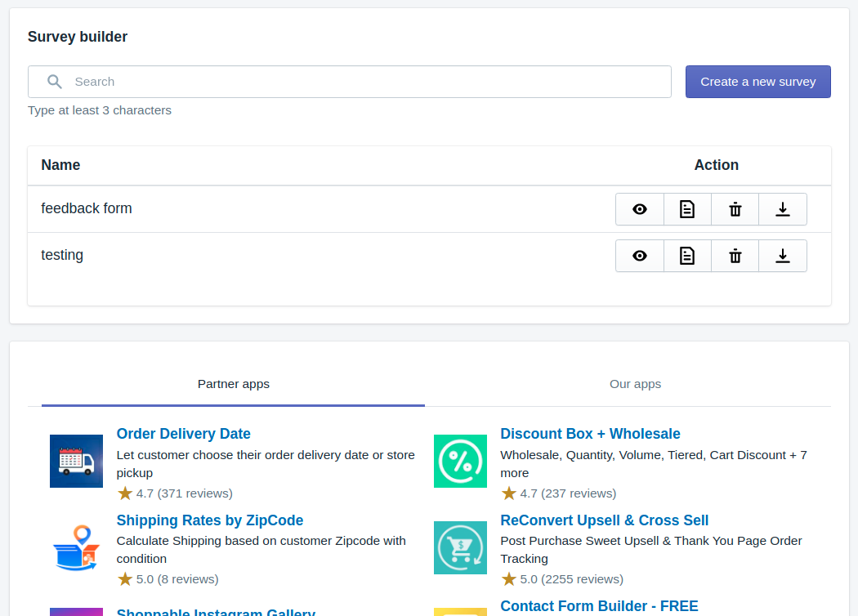The width and height of the screenshot is (858, 616).
Task: Open Shoppable Instagram Gallery link
Action: coord(217,612)
